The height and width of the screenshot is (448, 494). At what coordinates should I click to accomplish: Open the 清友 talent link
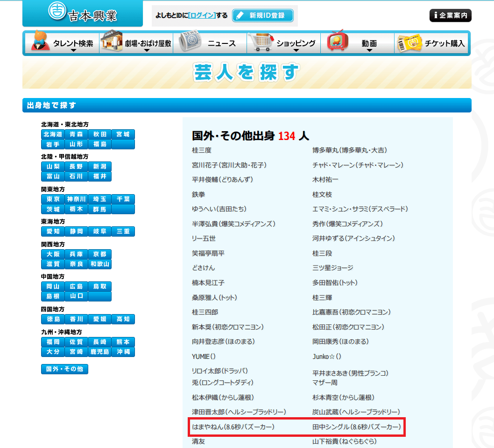click(198, 442)
